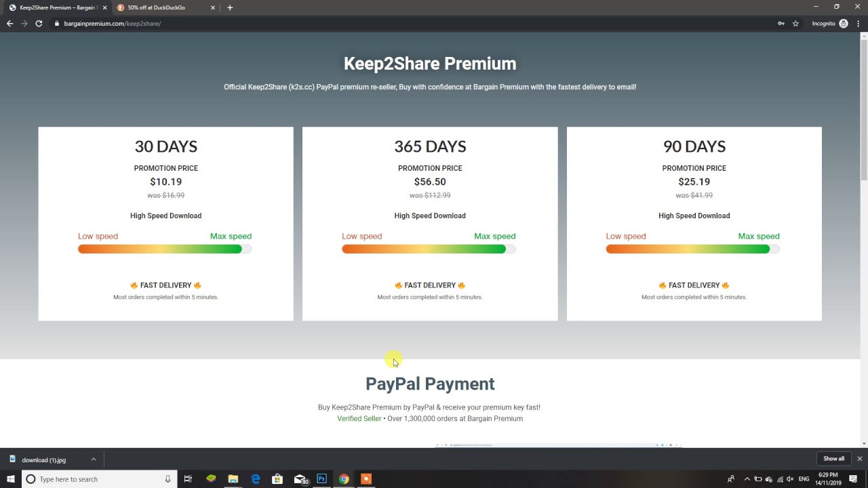This screenshot has height=488, width=868.
Task: Select the 365 DAYS plan card heading
Action: (x=430, y=146)
